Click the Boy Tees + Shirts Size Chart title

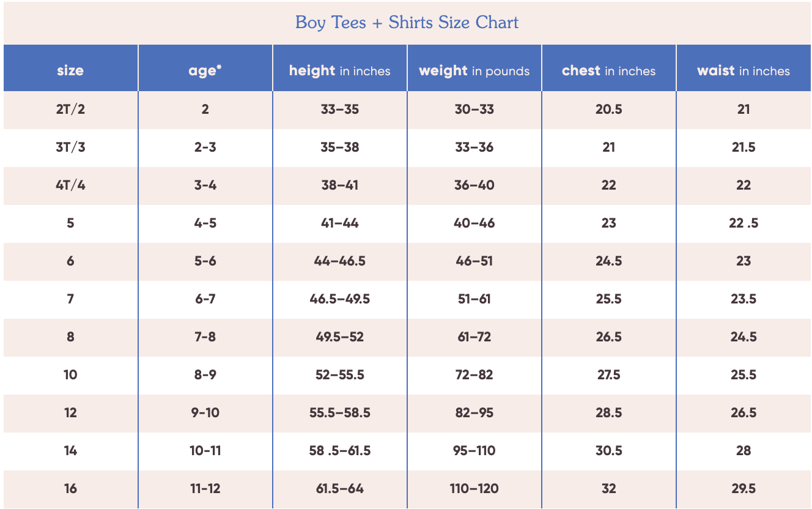click(x=407, y=23)
